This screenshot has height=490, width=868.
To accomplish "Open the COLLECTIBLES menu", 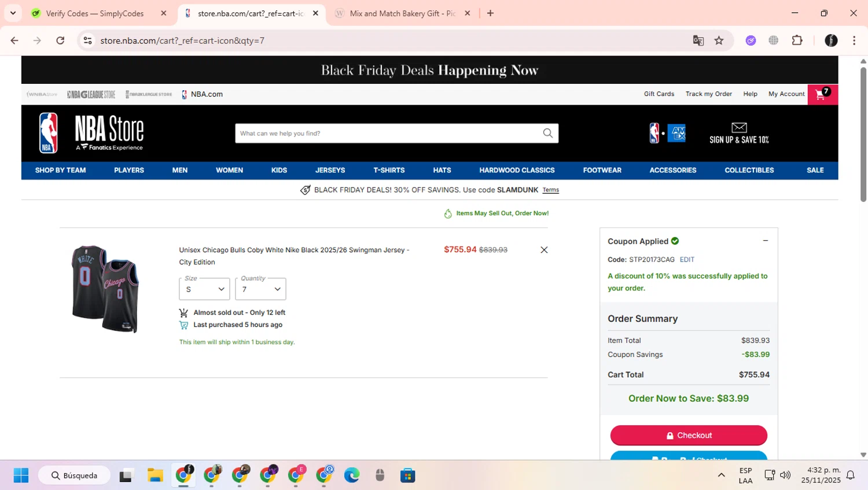I will (749, 170).
